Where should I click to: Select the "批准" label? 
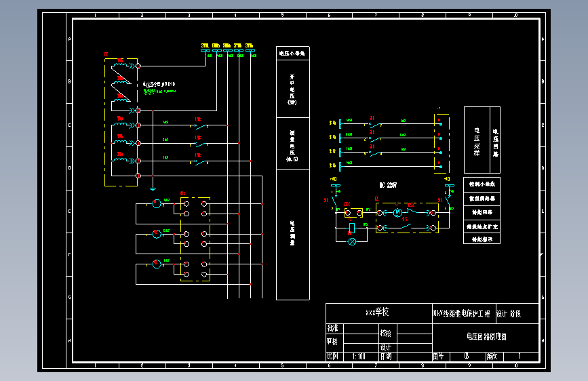(332, 328)
